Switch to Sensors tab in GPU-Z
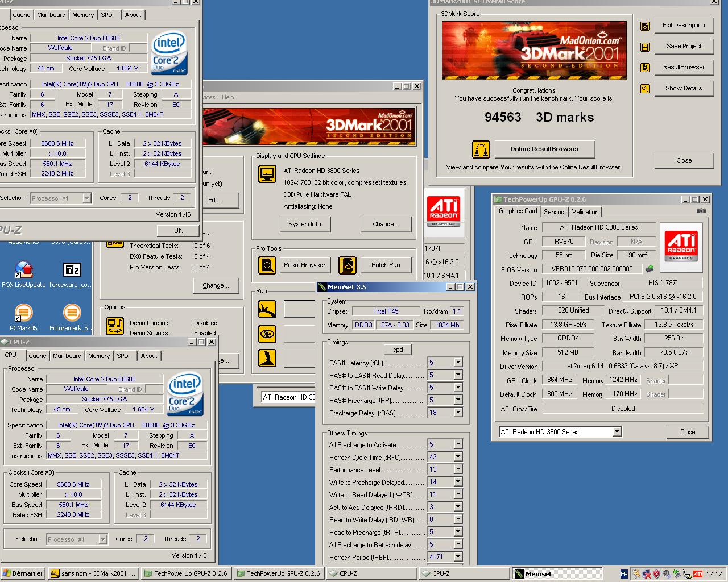 (555, 212)
